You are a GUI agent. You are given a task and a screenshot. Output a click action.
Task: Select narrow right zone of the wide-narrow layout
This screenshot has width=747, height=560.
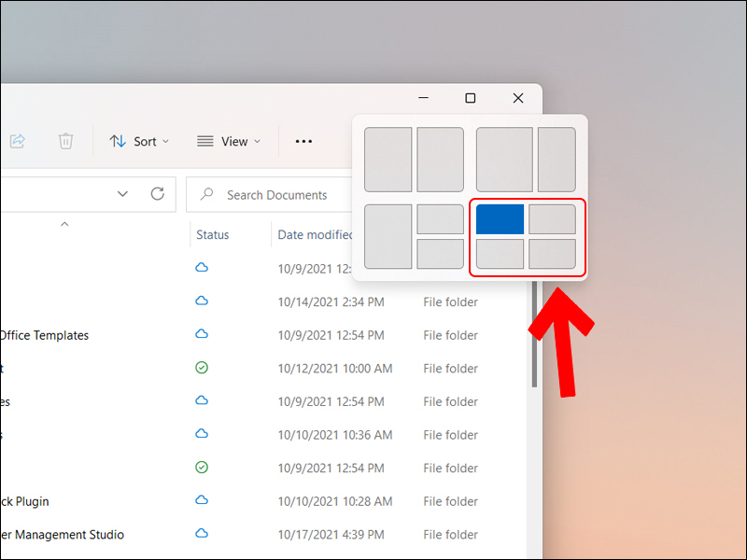[x=557, y=160]
